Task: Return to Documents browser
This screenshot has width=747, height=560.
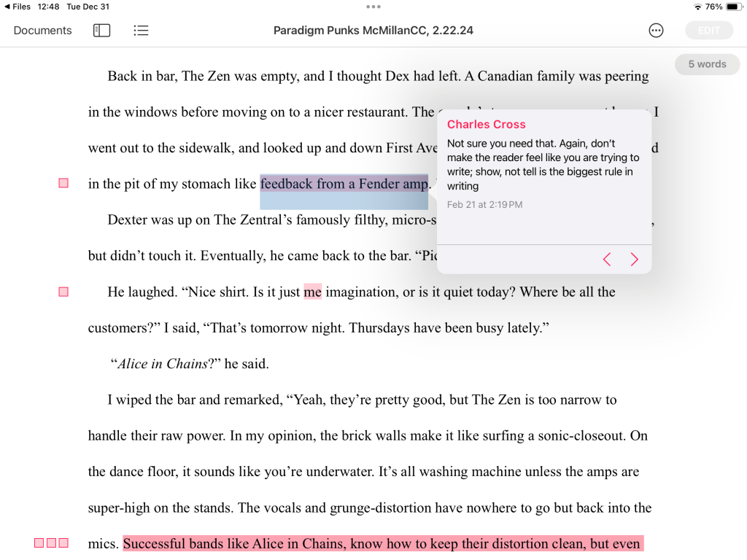Action: point(42,31)
